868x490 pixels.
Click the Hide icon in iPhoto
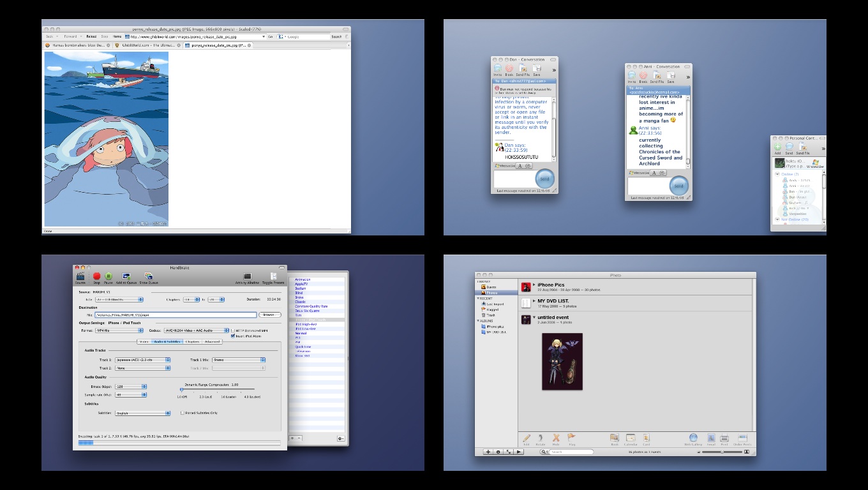coord(556,439)
